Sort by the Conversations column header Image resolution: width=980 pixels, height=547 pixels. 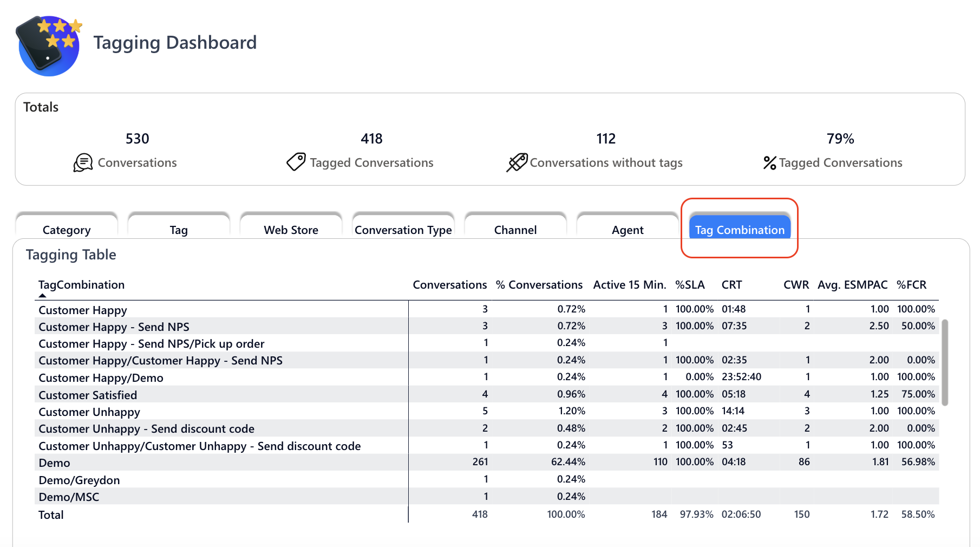click(x=449, y=285)
